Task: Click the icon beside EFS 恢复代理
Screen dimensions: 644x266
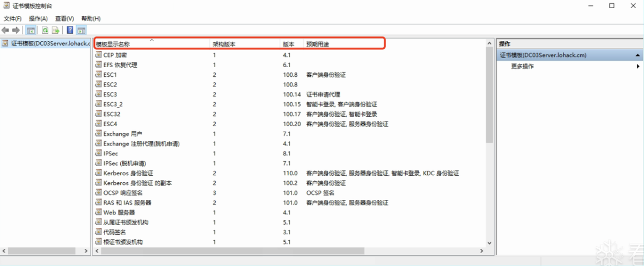Action: pos(98,64)
